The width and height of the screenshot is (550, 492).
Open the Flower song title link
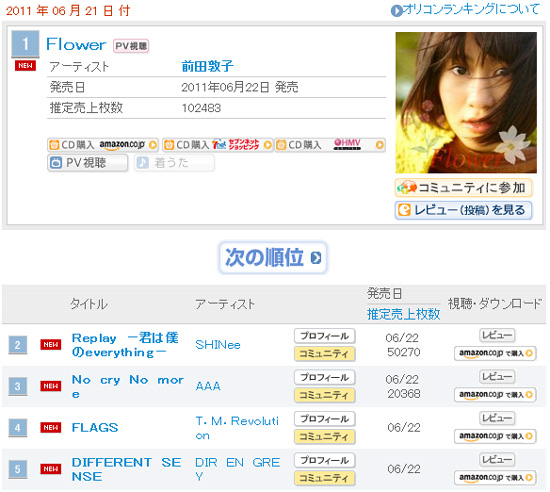click(76, 45)
